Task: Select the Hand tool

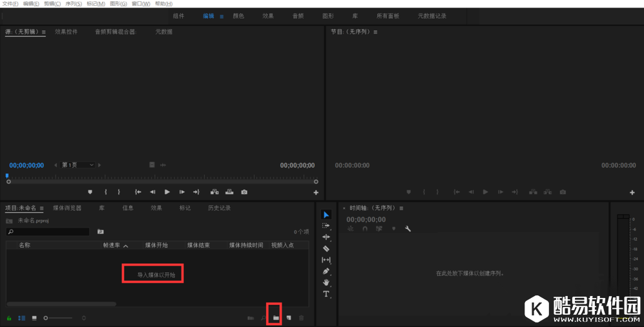Action: [326, 282]
